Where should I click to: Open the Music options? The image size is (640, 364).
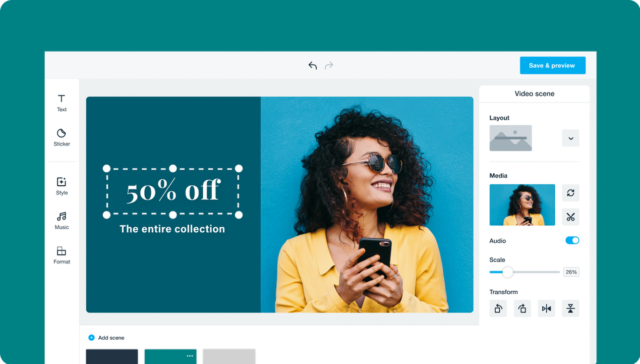[61, 221]
